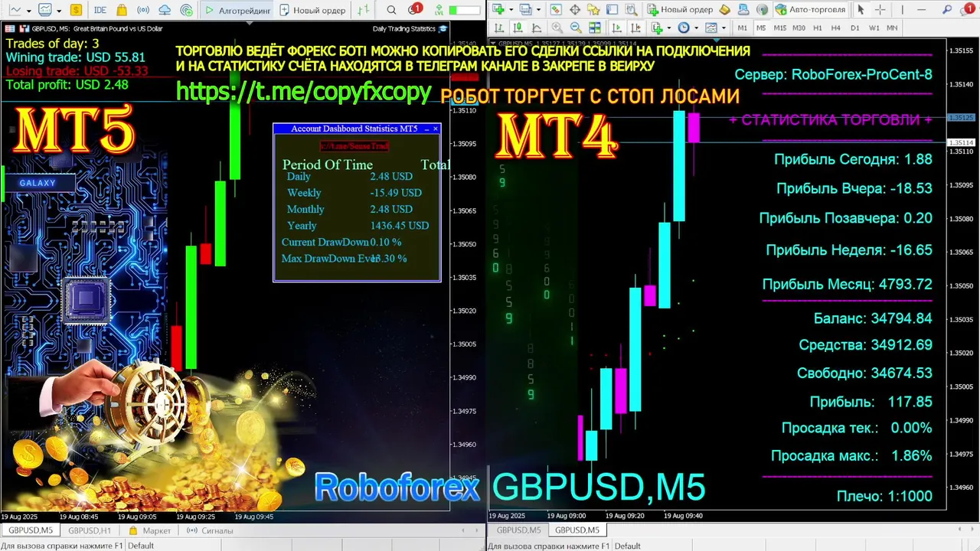
Task: Open Navigator folder-star icon in MT4
Action: 593,9
